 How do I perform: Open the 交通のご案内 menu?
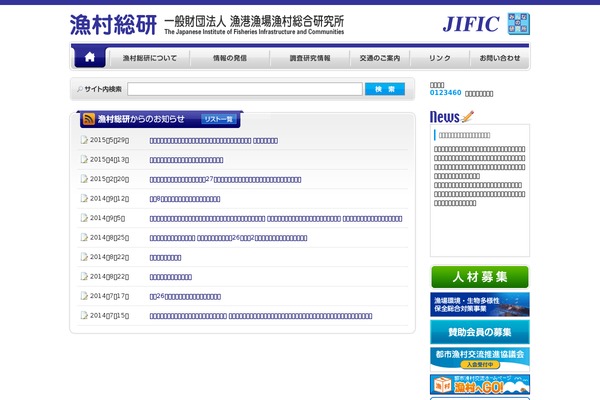click(380, 58)
